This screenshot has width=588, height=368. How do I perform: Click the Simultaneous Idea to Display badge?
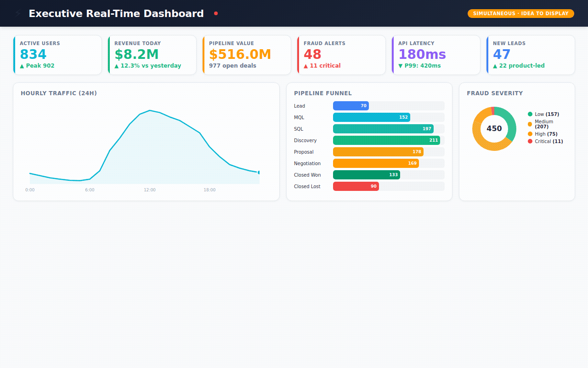coord(520,13)
